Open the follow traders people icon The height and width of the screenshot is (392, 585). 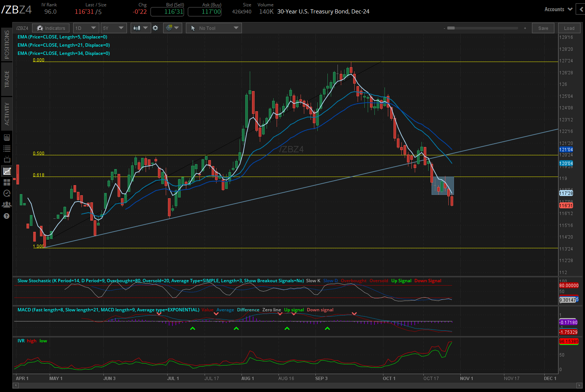[6, 205]
